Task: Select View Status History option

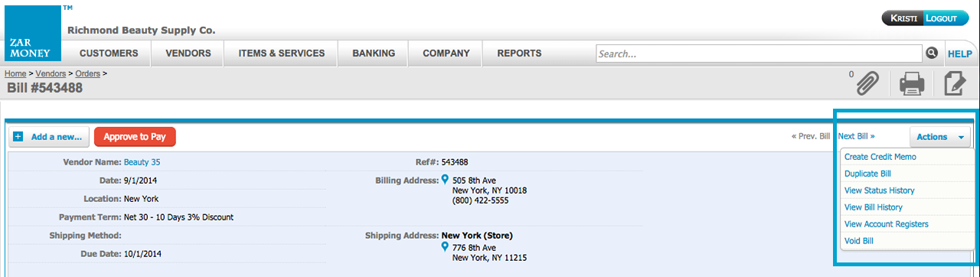Action: [x=879, y=191]
